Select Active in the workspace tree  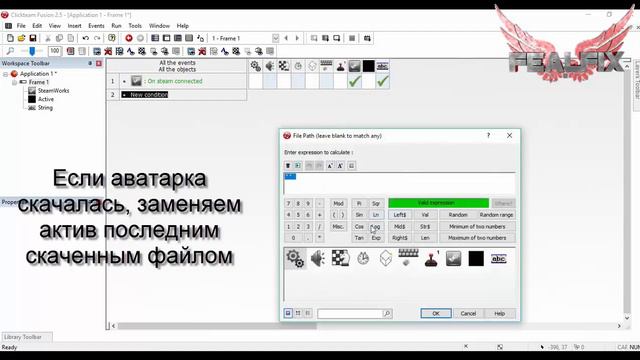pyautogui.click(x=46, y=99)
